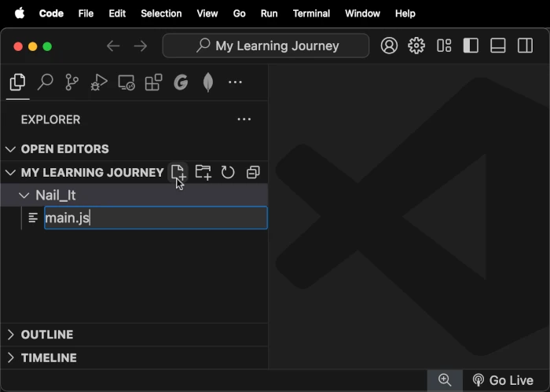Open the Run and Debug view
550x392 pixels.
(99, 82)
